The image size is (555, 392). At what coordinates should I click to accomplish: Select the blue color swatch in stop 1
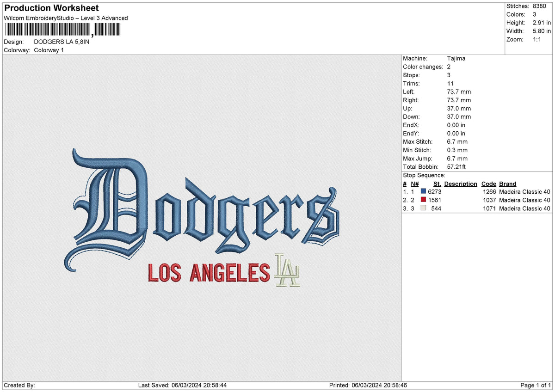coord(423,191)
